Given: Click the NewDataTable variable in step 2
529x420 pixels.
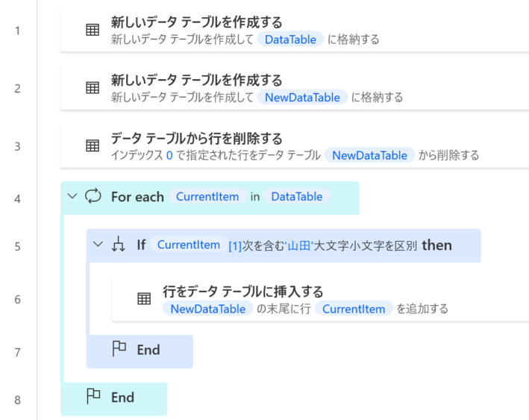Looking at the screenshot, I should (x=302, y=98).
